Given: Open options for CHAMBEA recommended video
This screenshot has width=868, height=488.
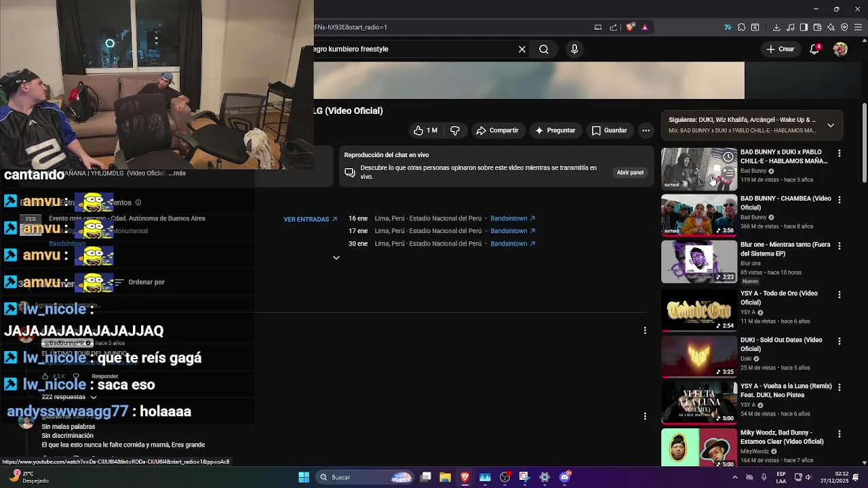Looking at the screenshot, I should pos(839,200).
